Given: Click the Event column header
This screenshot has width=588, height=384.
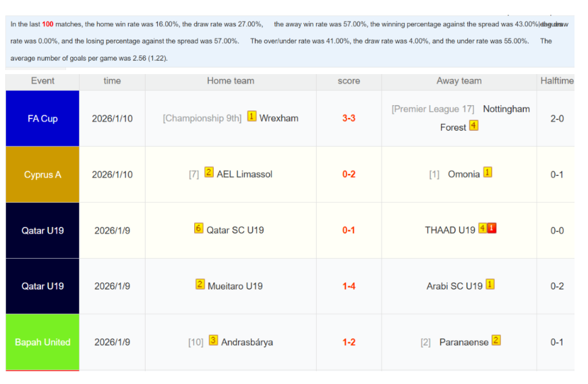Looking at the screenshot, I should pos(42,81).
